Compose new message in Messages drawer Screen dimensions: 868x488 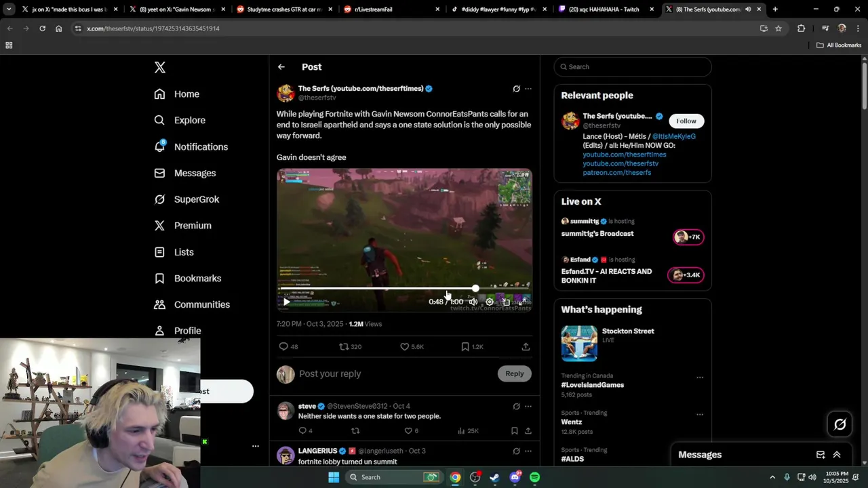[x=821, y=455]
